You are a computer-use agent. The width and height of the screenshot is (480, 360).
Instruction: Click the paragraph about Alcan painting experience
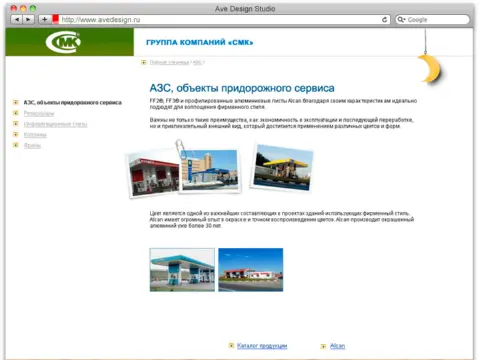[282, 219]
